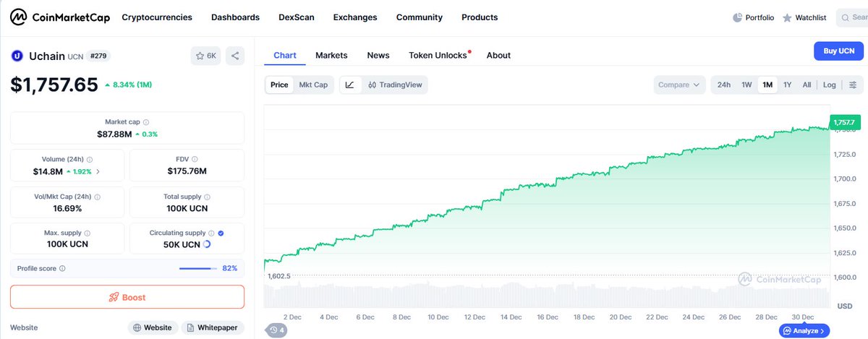The image size is (868, 339).
Task: Click the $87.88M market cap value
Action: 114,134
